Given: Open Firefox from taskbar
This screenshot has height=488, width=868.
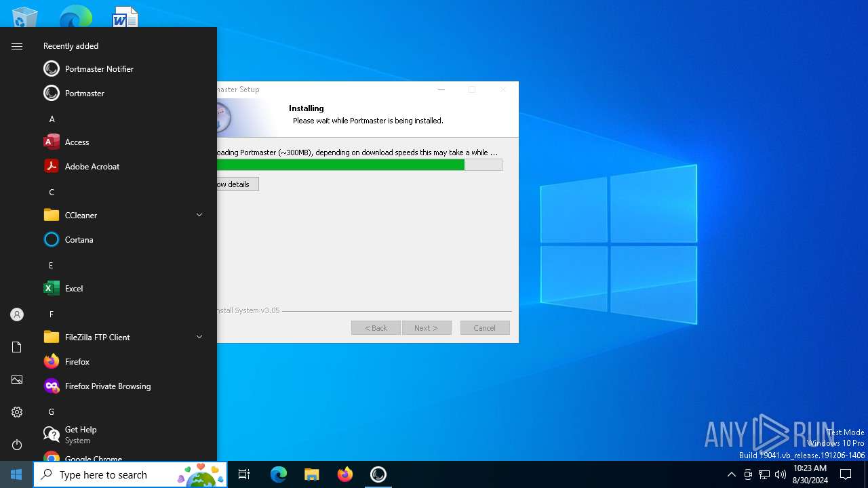Looking at the screenshot, I should [345, 474].
